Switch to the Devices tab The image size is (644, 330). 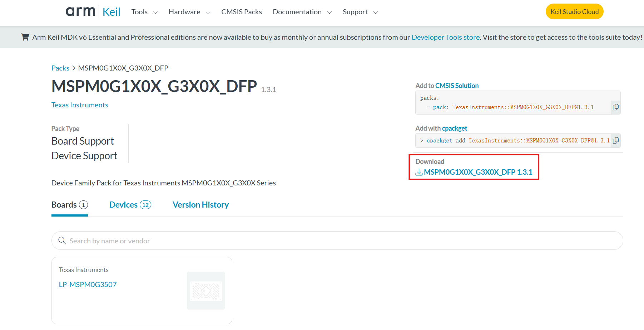pyautogui.click(x=123, y=204)
